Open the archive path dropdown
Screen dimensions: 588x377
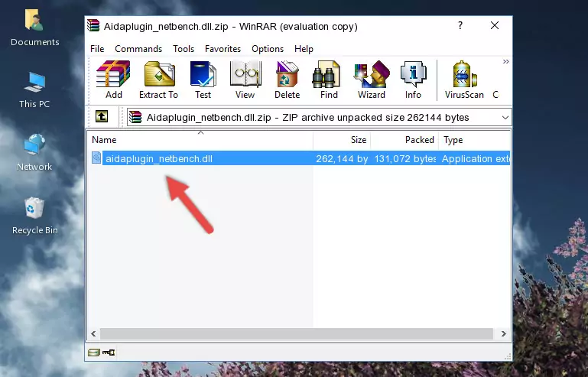[505, 118]
